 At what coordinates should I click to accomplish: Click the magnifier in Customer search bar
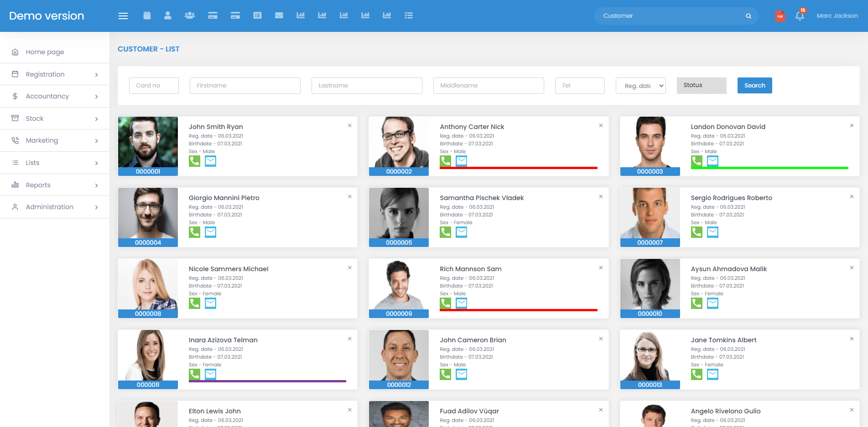point(748,16)
